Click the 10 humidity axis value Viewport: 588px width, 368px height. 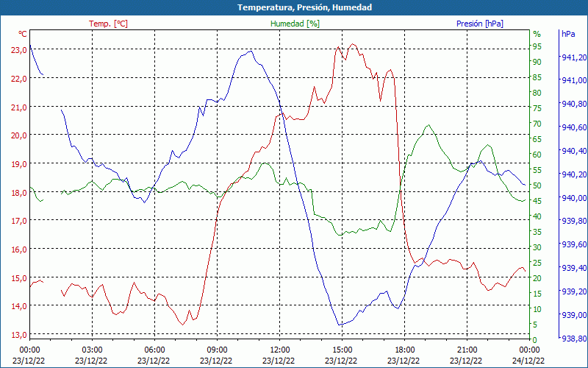click(537, 309)
